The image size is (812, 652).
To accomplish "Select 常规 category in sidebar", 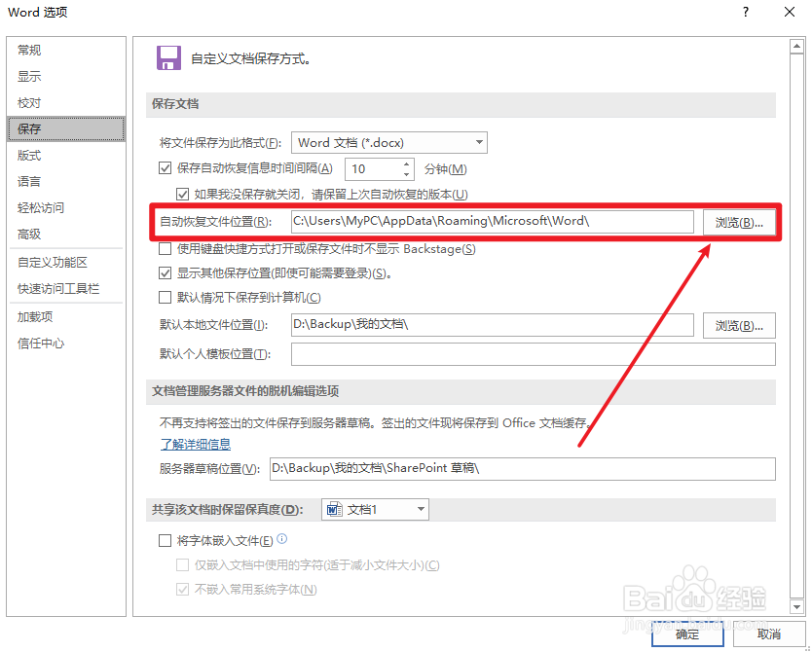I will pos(66,51).
